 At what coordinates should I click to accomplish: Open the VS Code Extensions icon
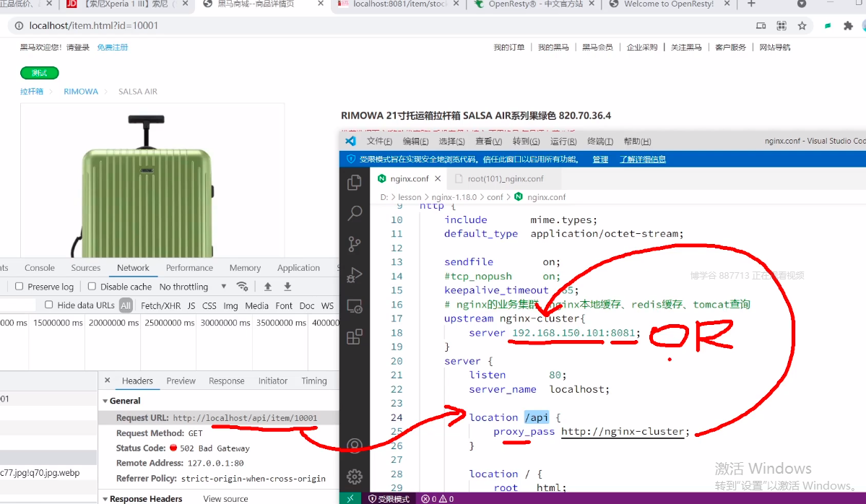click(x=355, y=336)
